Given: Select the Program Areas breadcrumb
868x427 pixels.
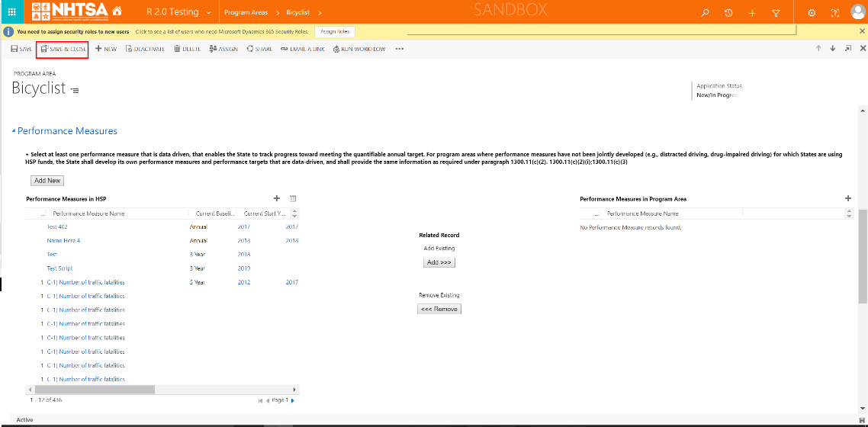Looking at the screenshot, I should [246, 12].
